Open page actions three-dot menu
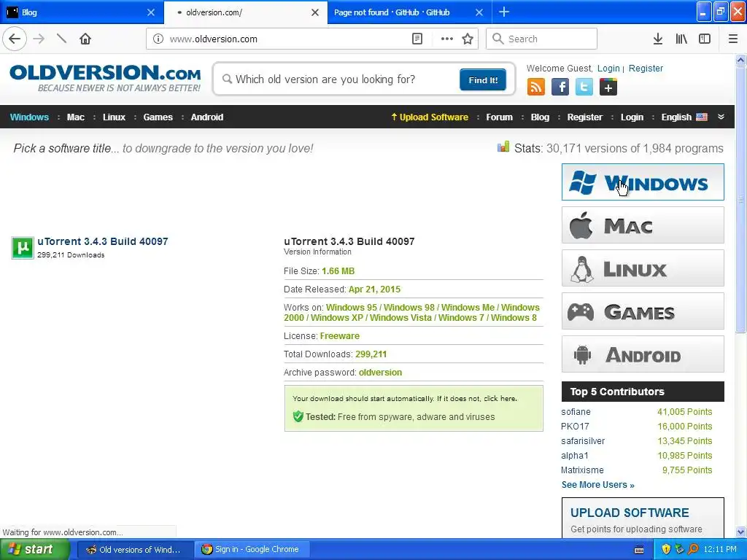 [x=447, y=39]
